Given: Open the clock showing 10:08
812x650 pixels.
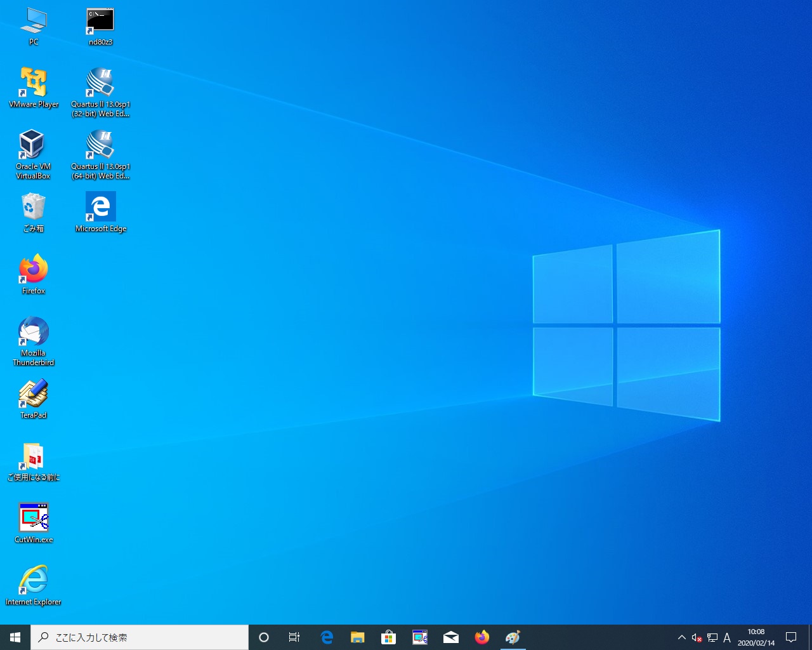Looking at the screenshot, I should tap(756, 637).
